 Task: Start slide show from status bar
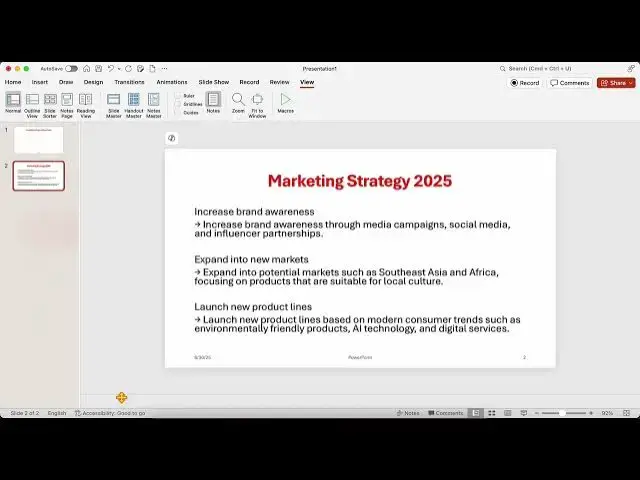[x=524, y=413]
